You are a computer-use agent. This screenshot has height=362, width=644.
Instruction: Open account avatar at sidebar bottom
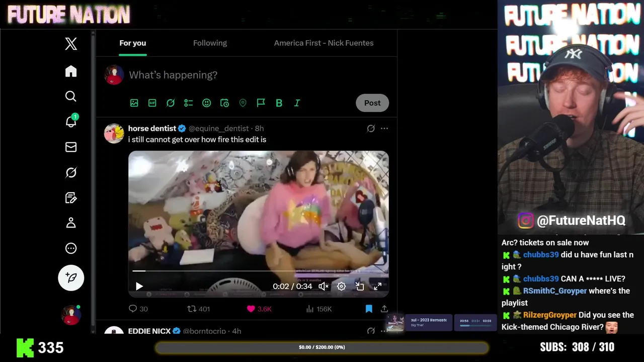pos(71,315)
